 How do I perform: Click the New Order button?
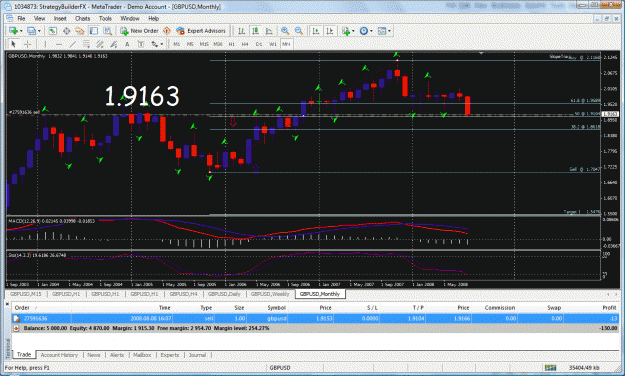[140, 31]
